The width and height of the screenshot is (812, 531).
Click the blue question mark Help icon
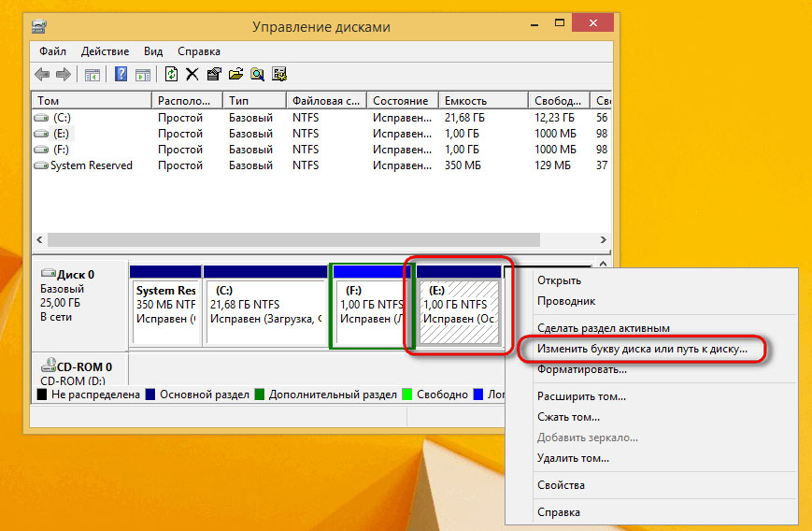click(121, 74)
